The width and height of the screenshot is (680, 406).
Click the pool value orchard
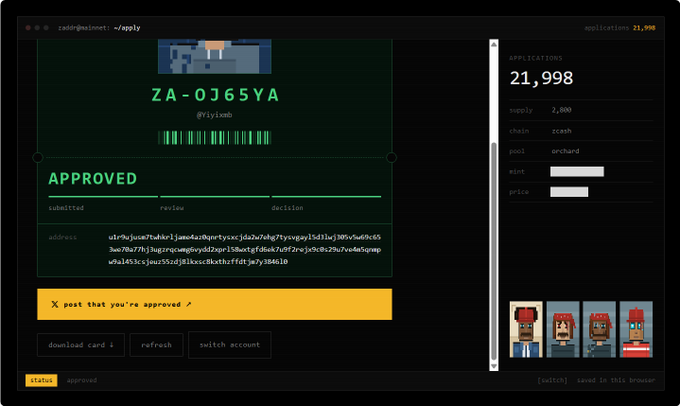565,151
